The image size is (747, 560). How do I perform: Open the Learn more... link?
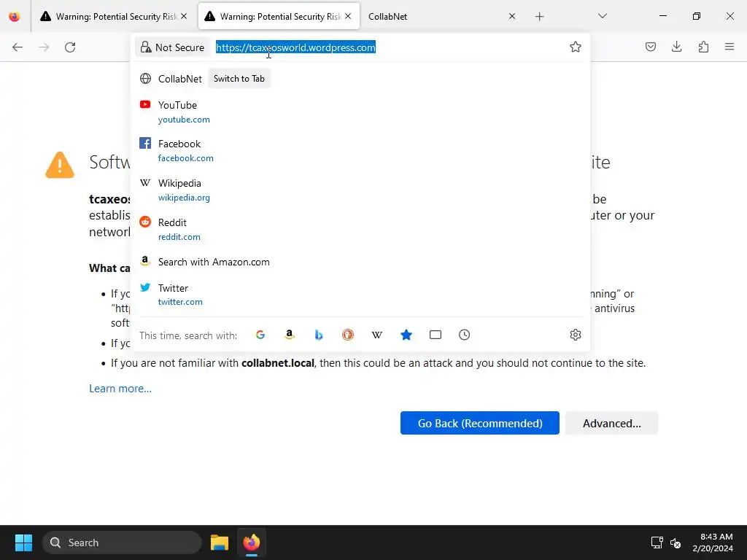(x=120, y=389)
